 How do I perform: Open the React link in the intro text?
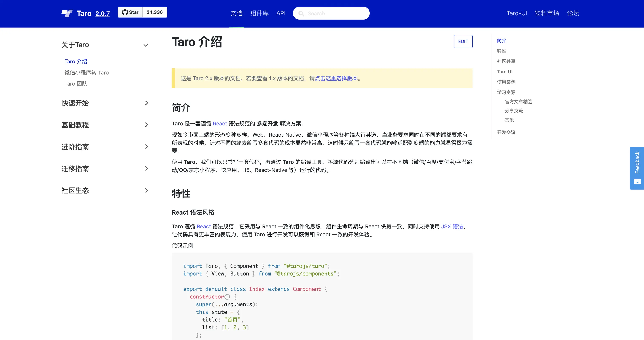click(x=220, y=123)
